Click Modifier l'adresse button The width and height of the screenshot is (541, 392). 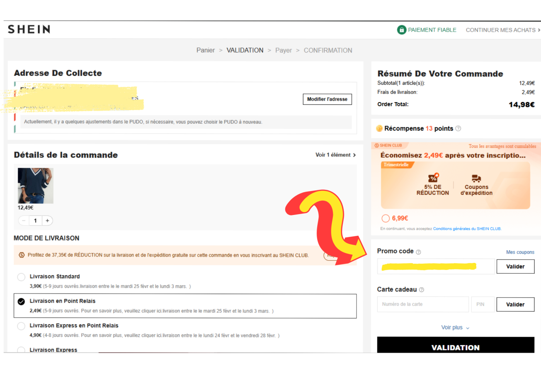[x=327, y=99]
